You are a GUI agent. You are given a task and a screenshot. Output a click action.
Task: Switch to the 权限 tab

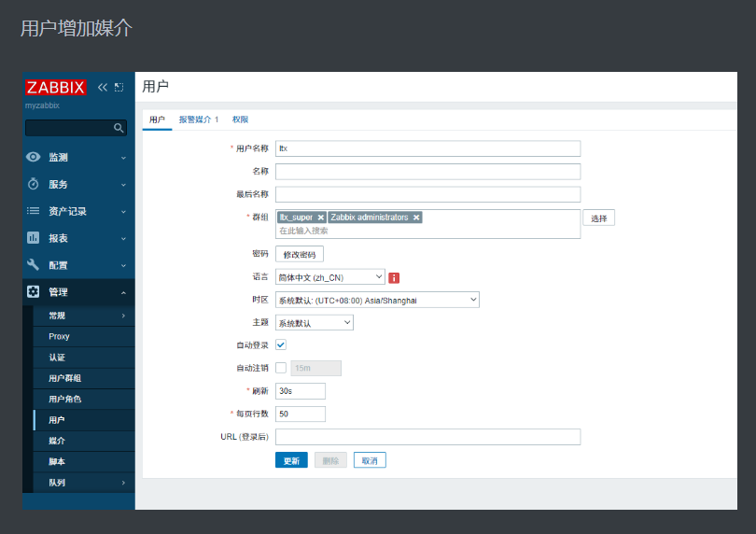point(240,119)
